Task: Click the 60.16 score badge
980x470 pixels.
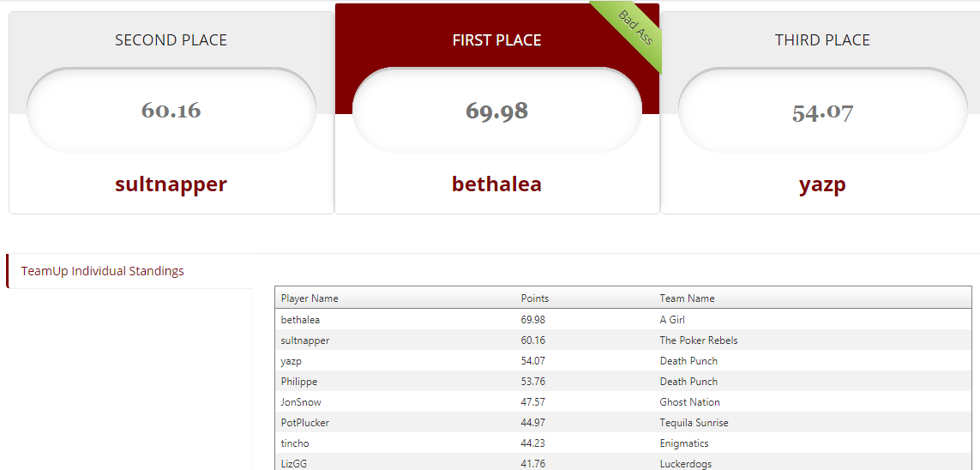Action: tap(171, 111)
